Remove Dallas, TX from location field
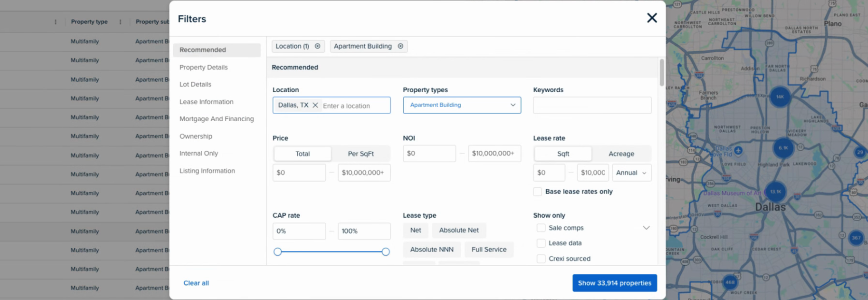868x300 pixels. pos(315,105)
